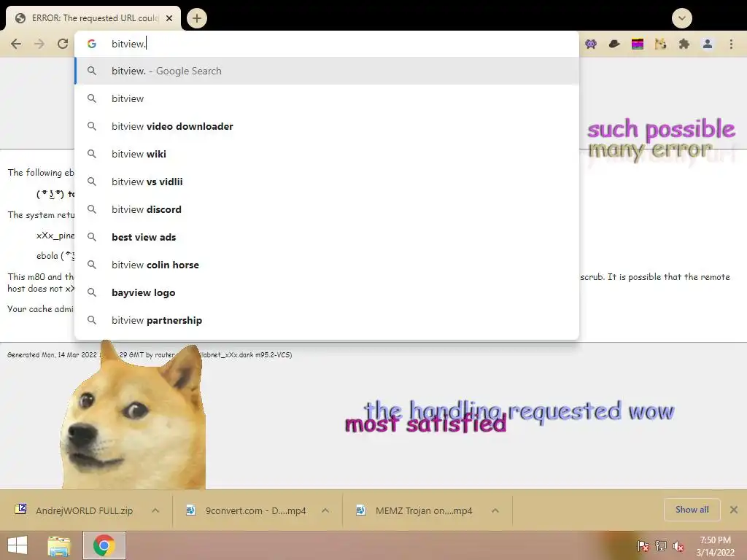Click the rainbow striped extension icon
Viewport: 747px width, 560px height.
[638, 44]
